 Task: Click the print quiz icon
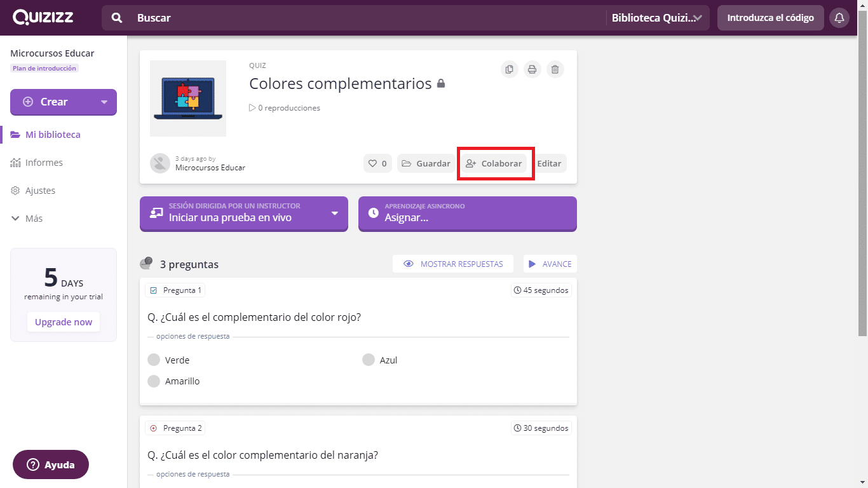point(532,69)
